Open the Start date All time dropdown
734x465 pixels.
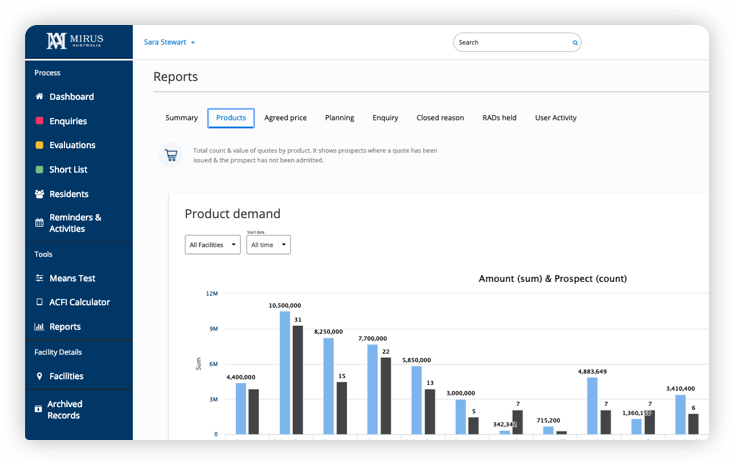pyautogui.click(x=268, y=245)
